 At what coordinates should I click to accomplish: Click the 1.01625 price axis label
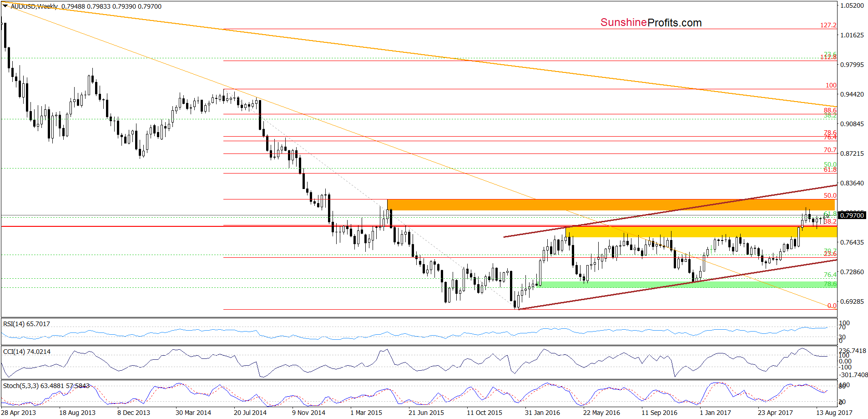coord(852,35)
